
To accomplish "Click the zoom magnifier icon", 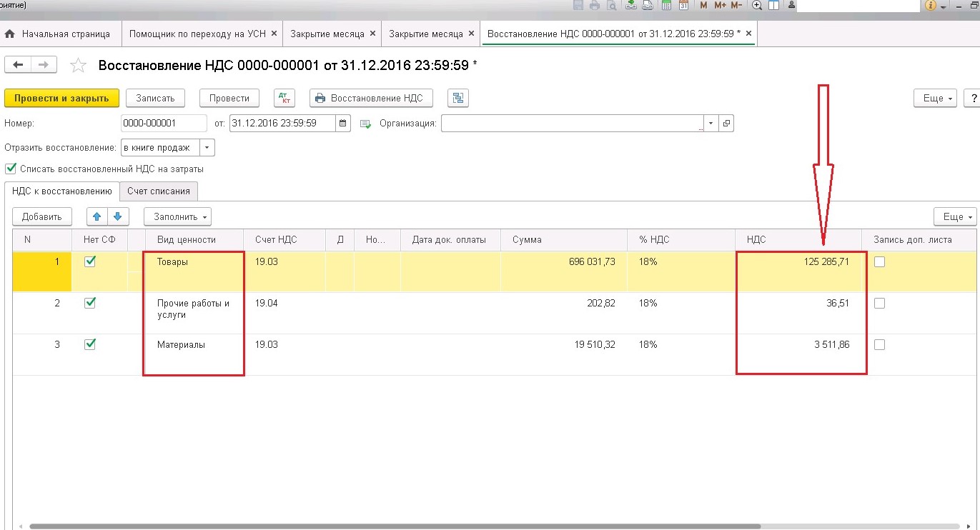I will (x=757, y=6).
